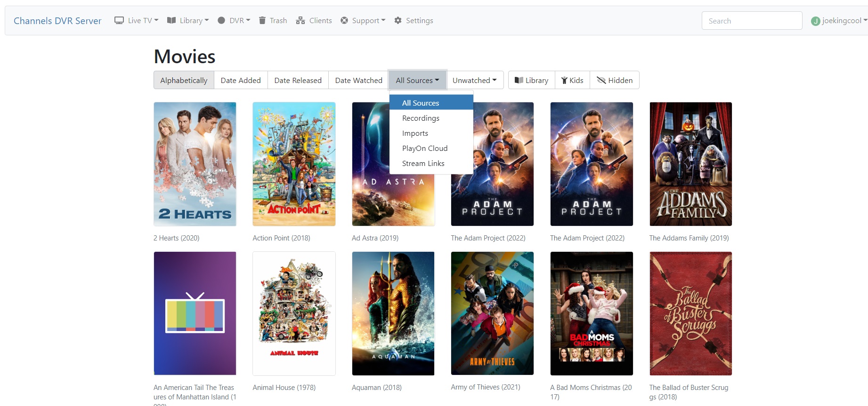868x406 pixels.
Task: Sort movies by Date Added
Action: [241, 80]
